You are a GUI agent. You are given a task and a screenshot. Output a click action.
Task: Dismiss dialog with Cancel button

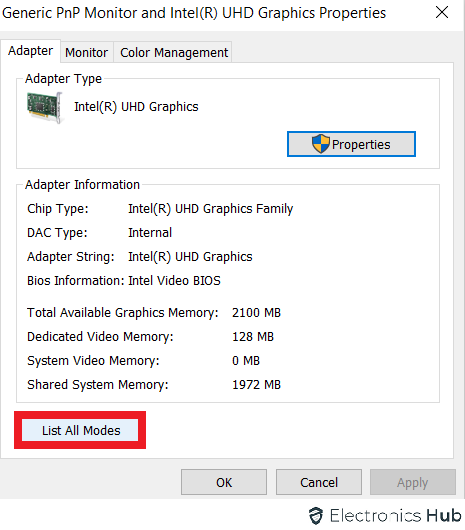coord(319,482)
